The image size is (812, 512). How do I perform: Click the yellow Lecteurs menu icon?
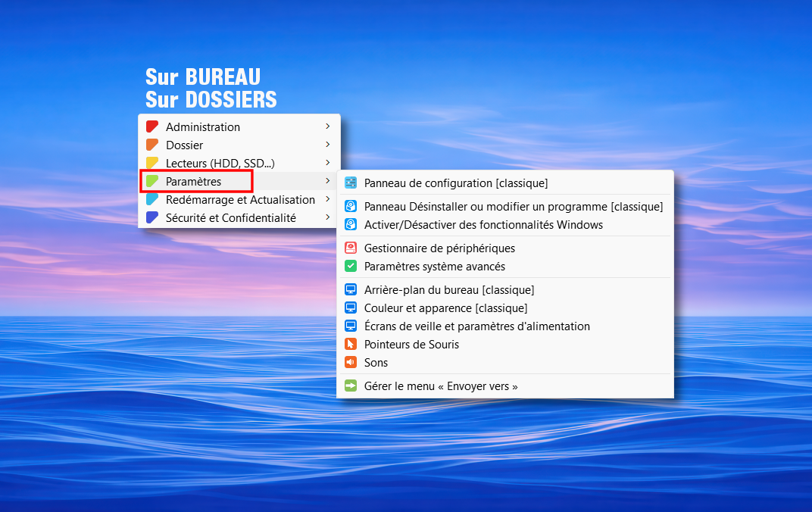[x=152, y=164]
